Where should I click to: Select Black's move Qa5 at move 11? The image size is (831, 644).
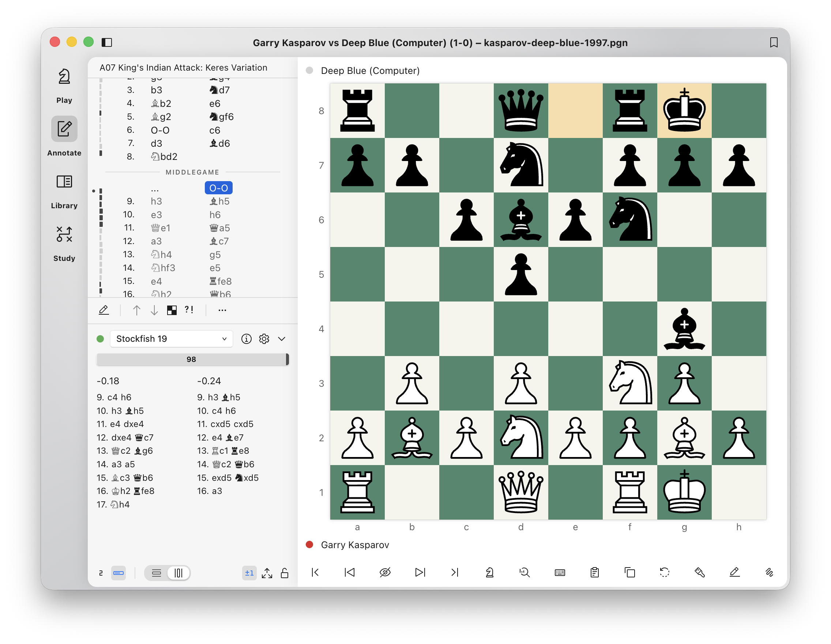[x=219, y=228]
